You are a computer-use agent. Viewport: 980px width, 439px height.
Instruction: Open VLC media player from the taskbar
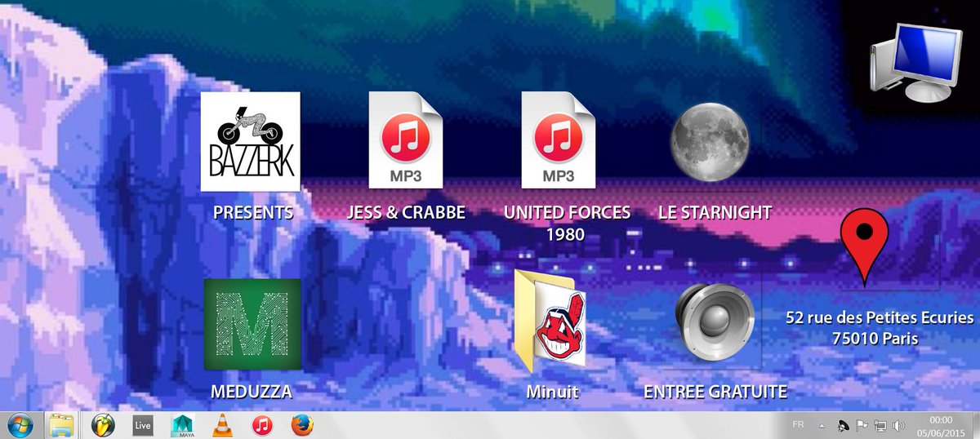coord(221,425)
